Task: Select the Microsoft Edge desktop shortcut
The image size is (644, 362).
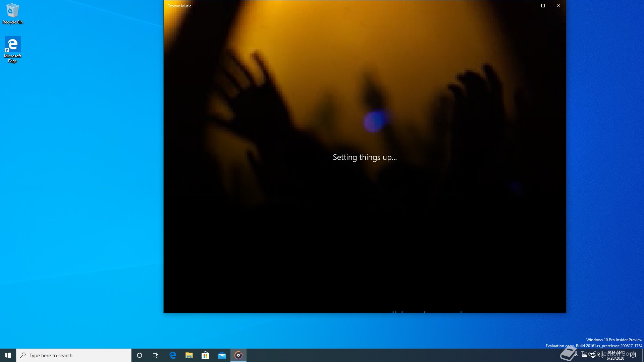Action: 12,50
